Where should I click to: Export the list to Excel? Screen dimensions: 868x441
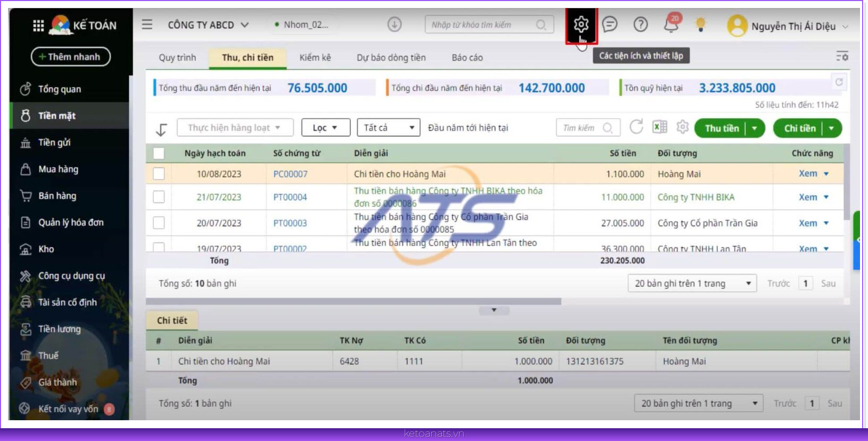click(x=660, y=127)
